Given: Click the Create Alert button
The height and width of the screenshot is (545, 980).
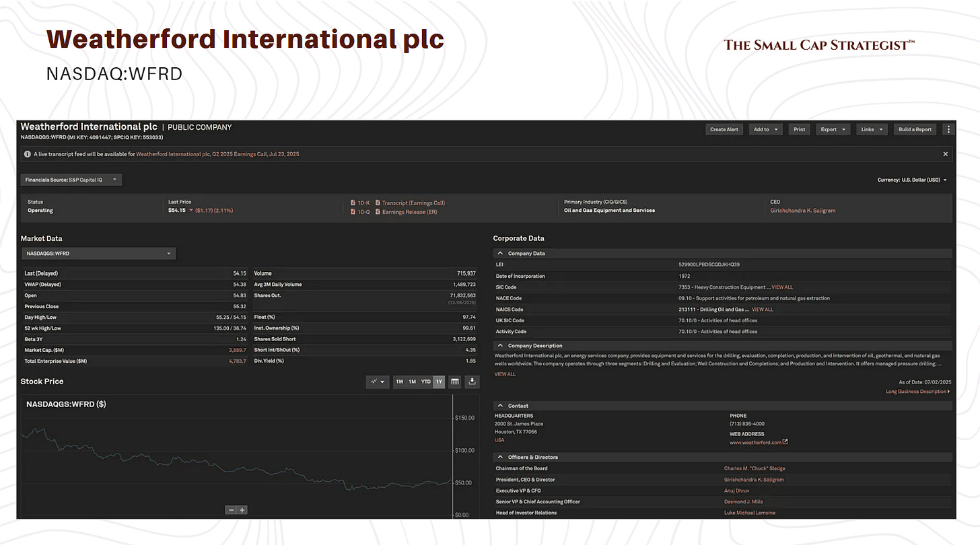Looking at the screenshot, I should (724, 129).
